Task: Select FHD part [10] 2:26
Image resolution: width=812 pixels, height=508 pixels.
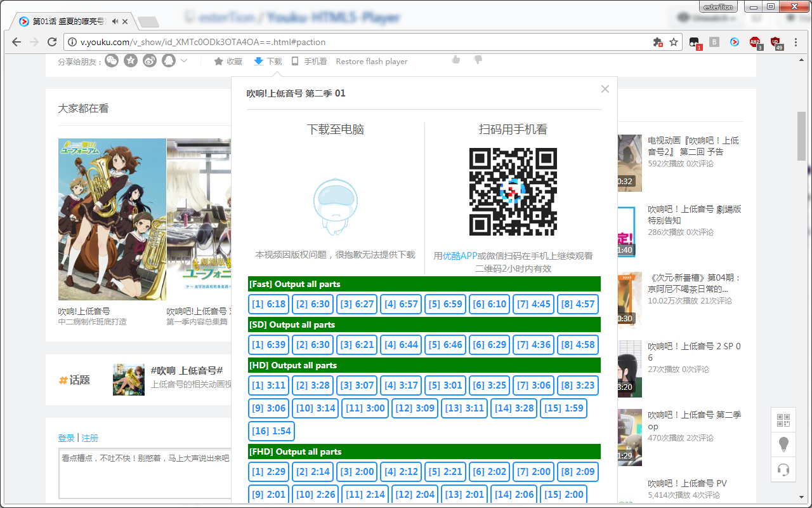Action: (x=315, y=495)
